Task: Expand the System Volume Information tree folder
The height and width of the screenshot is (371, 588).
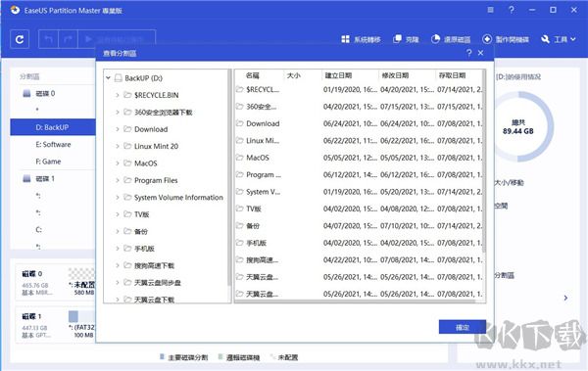Action: (x=117, y=198)
